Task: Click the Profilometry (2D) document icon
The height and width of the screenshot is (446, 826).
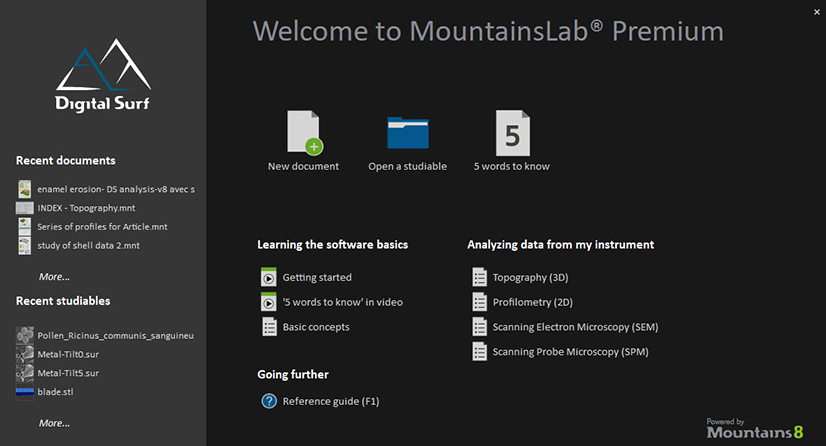Action: [479, 302]
